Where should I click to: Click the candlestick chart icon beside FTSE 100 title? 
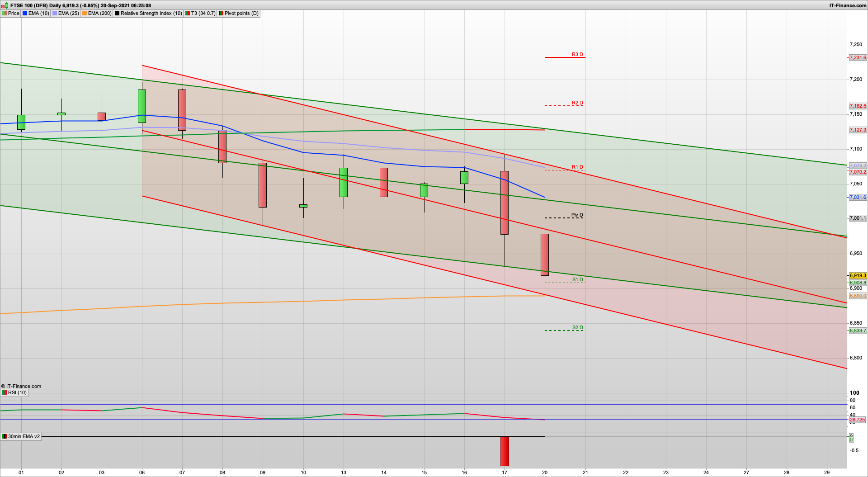[5, 5]
